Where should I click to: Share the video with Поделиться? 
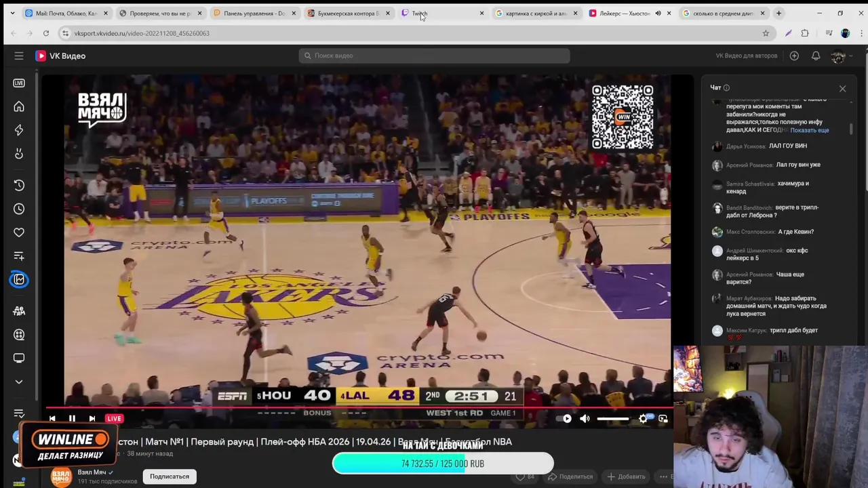570,476
